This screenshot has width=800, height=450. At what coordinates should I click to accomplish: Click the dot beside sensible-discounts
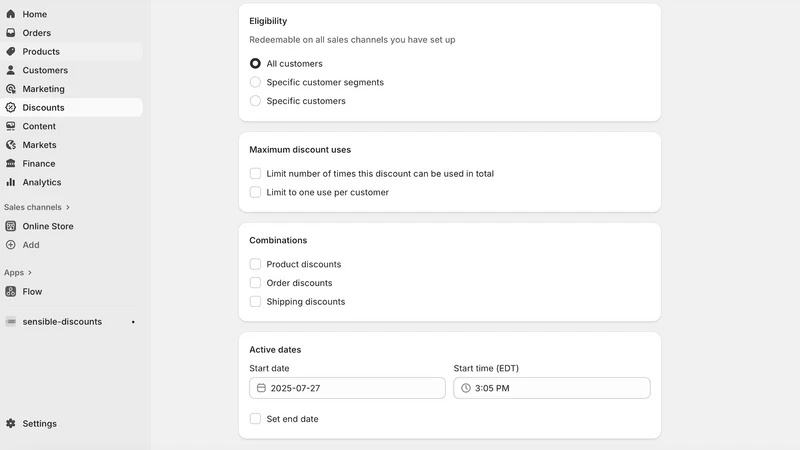coord(133,322)
